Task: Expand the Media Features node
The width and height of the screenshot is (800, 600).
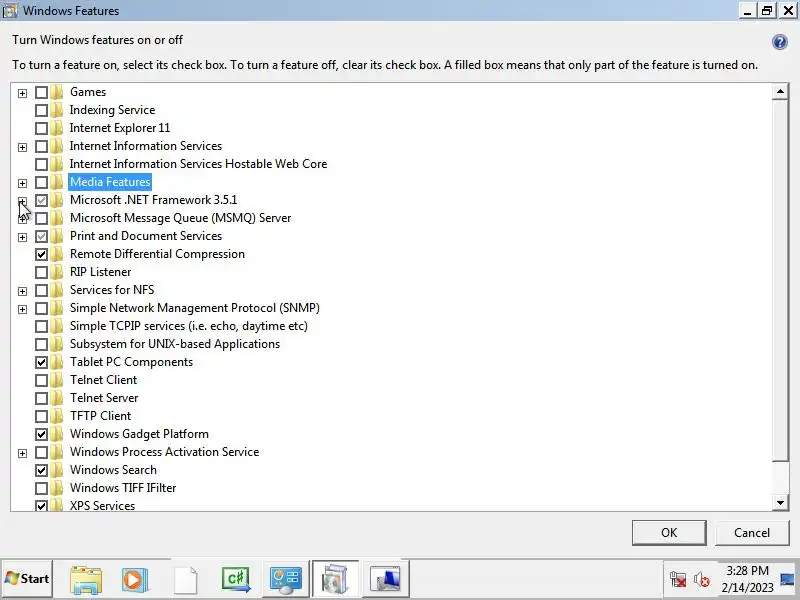Action: pyautogui.click(x=22, y=183)
